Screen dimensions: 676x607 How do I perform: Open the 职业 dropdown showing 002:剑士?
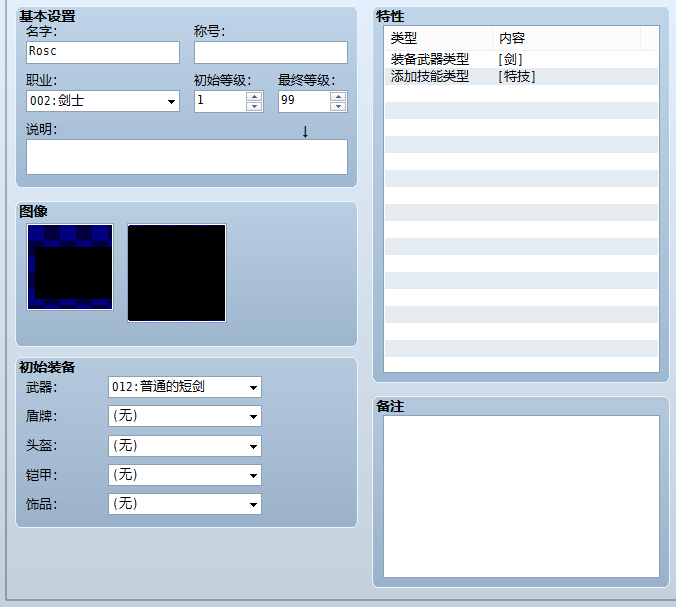coord(103,101)
